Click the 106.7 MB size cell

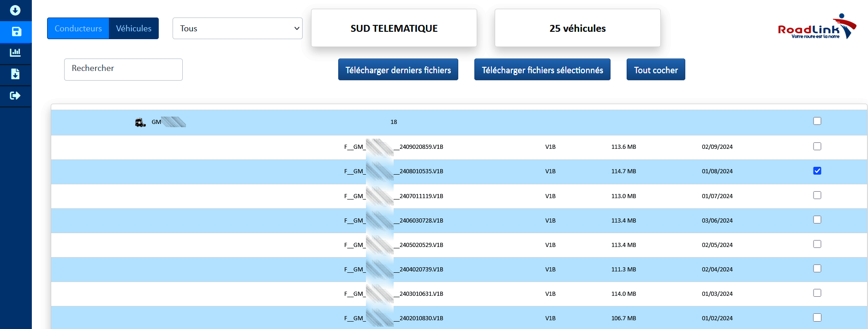(x=623, y=318)
